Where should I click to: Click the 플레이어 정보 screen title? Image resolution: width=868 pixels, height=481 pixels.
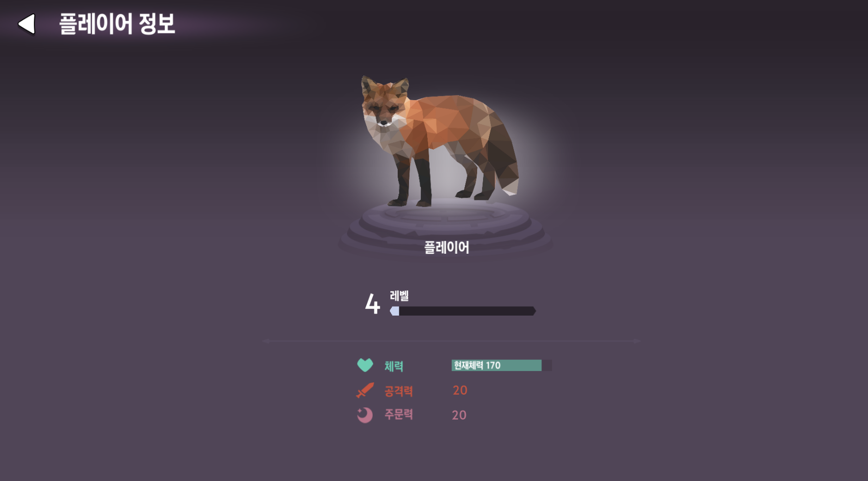[117, 24]
